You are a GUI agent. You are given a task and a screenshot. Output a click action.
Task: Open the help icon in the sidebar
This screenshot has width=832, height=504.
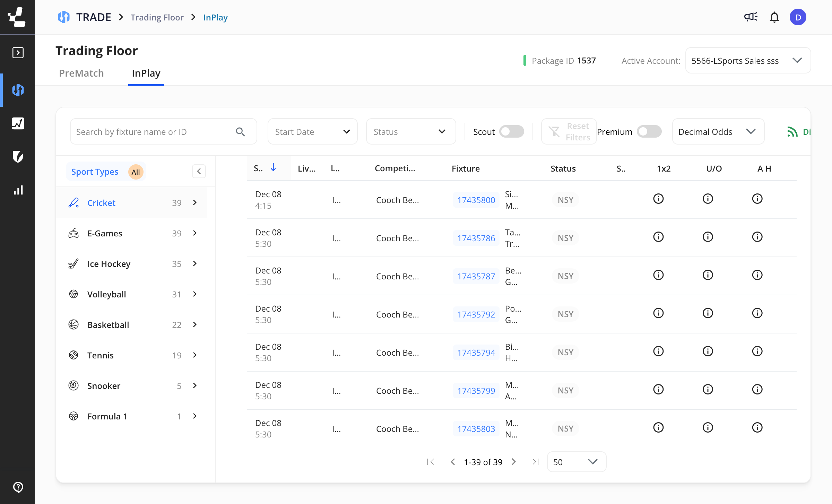tap(18, 487)
